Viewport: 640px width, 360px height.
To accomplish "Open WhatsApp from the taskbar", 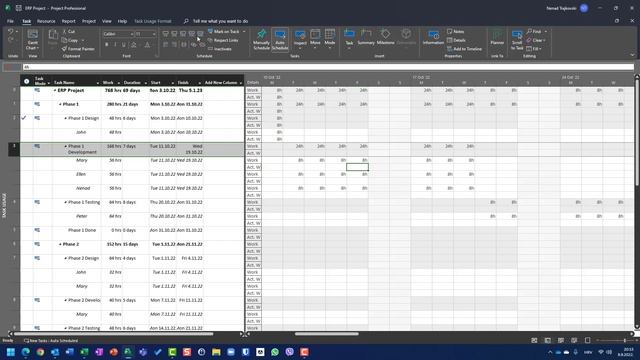I will click(x=275, y=352).
